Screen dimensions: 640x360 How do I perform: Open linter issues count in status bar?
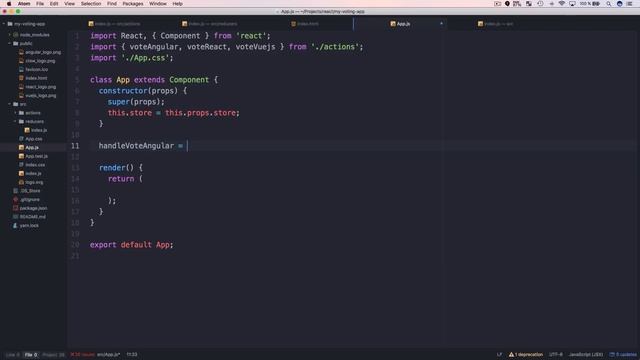(82, 355)
